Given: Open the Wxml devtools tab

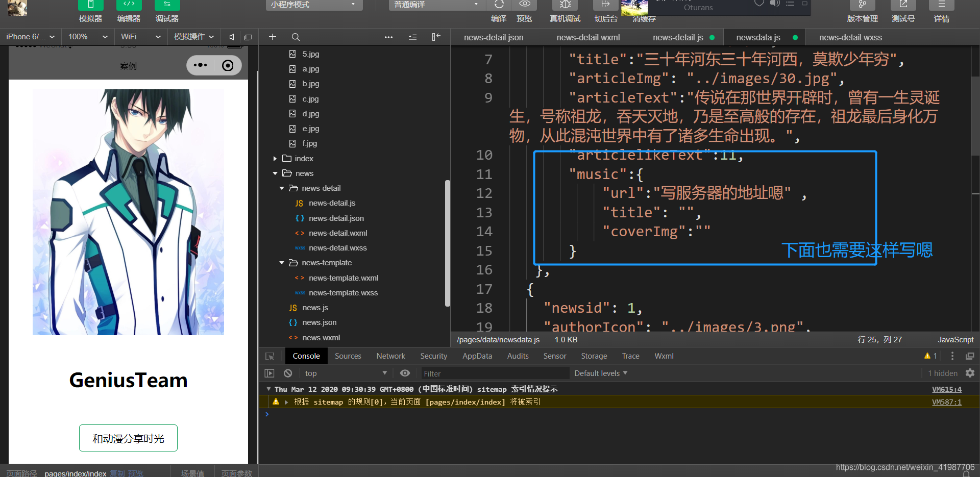Looking at the screenshot, I should [x=664, y=356].
